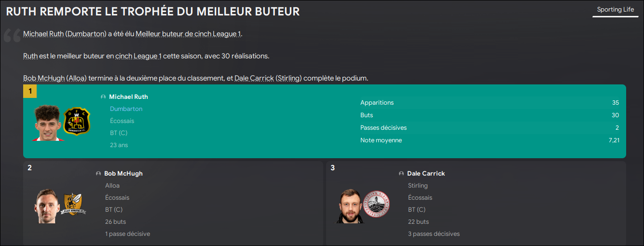
Task: Click the Stirling Albion club crest
Action: [x=376, y=205]
